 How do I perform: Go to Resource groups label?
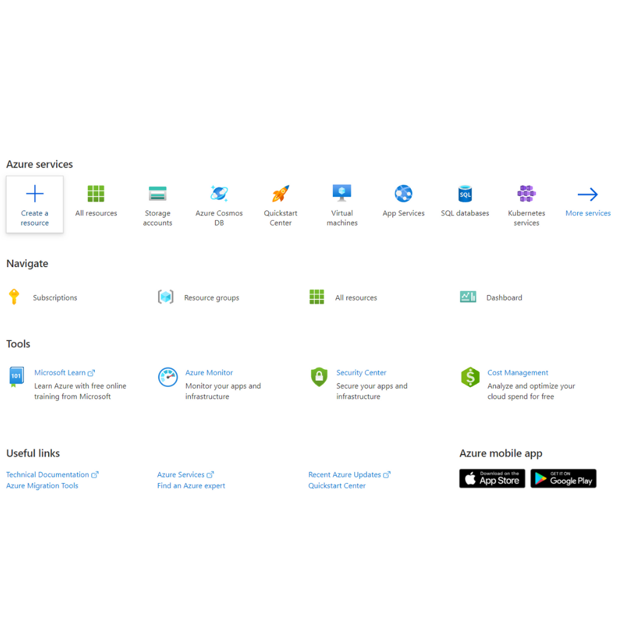click(212, 298)
